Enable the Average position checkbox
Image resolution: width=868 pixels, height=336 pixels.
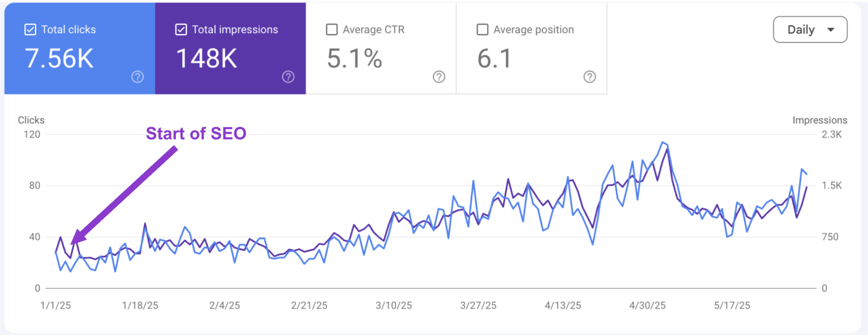(482, 29)
